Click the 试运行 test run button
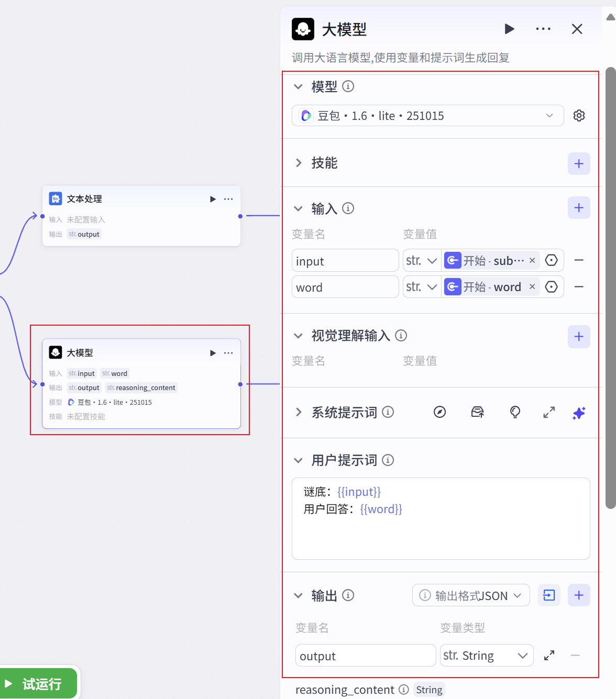Screen dimensions: 616x699 click(x=39, y=684)
